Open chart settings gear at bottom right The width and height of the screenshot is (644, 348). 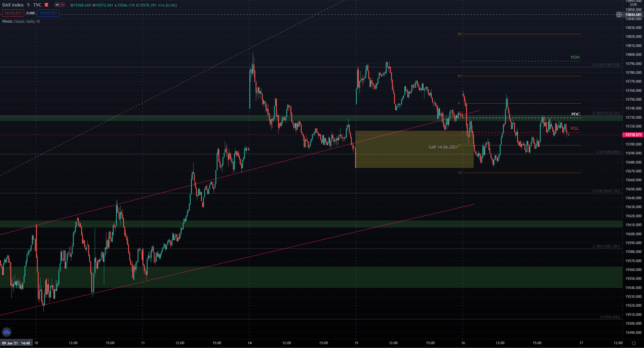click(634, 343)
